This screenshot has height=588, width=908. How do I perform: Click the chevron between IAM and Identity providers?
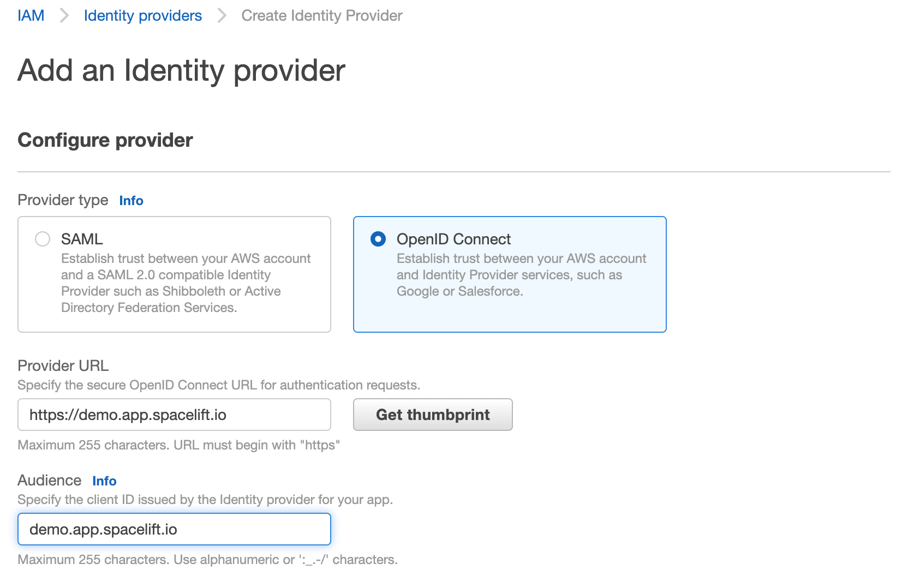(x=64, y=15)
